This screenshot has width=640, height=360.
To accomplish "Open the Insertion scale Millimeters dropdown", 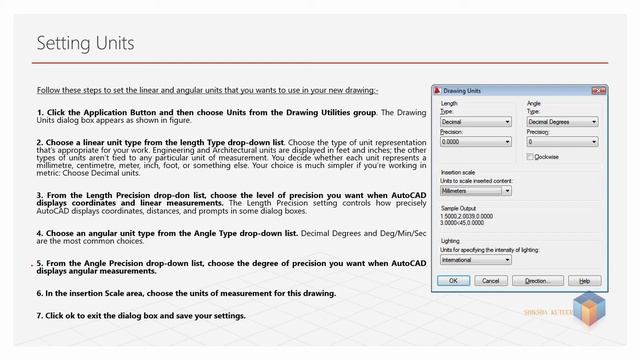I will click(x=476, y=191).
